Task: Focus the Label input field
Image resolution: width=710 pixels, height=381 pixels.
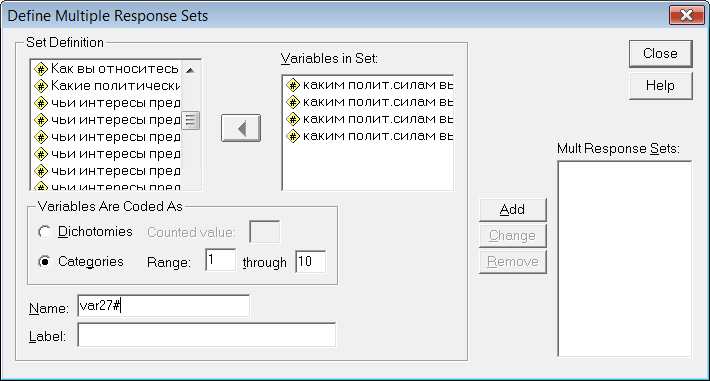Action: pos(206,335)
